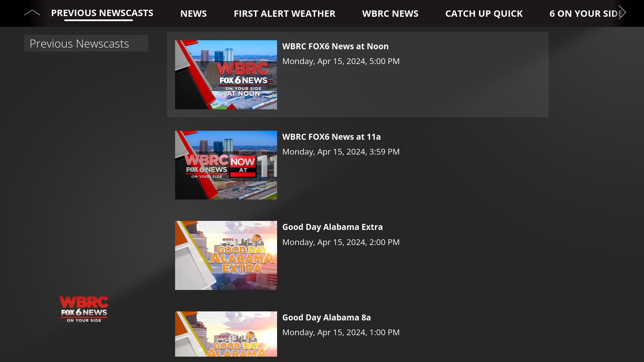The image size is (644, 362).
Task: Play WBRC FOX6 News at Noon title
Action: click(x=335, y=46)
